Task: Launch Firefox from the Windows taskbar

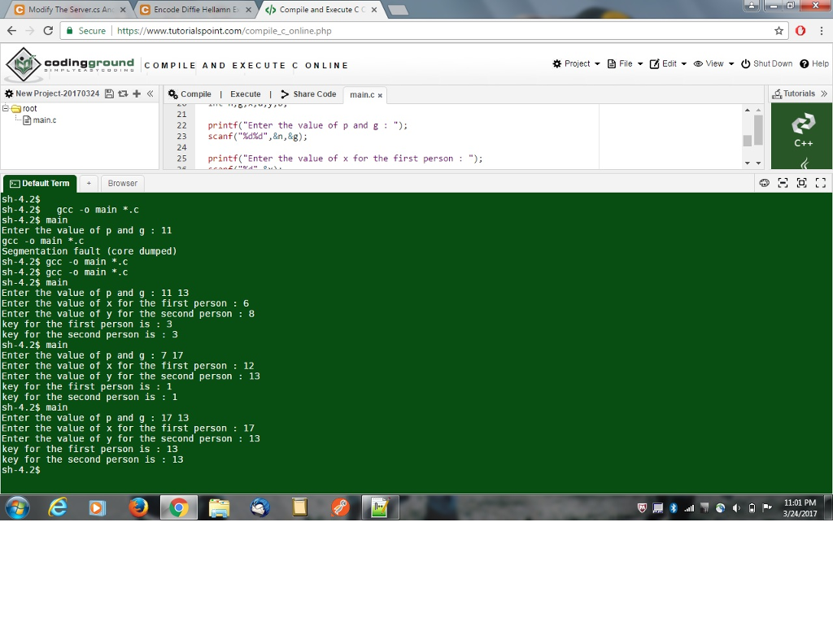Action: [139, 508]
